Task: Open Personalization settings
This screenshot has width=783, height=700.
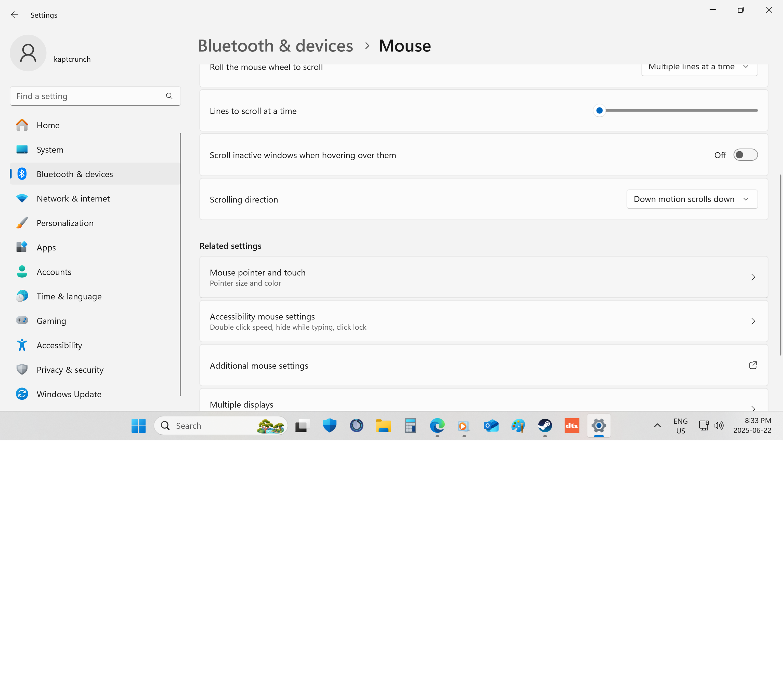Action: (x=95, y=223)
